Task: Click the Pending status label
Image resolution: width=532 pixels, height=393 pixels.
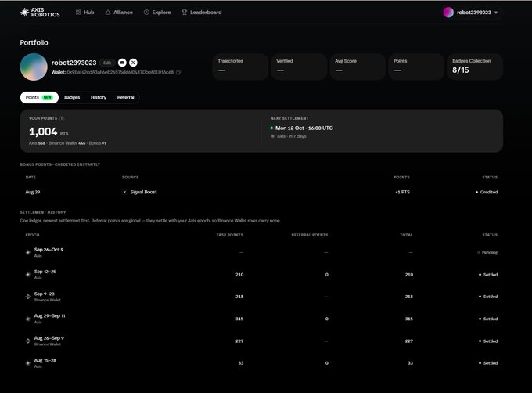Action: click(x=487, y=253)
